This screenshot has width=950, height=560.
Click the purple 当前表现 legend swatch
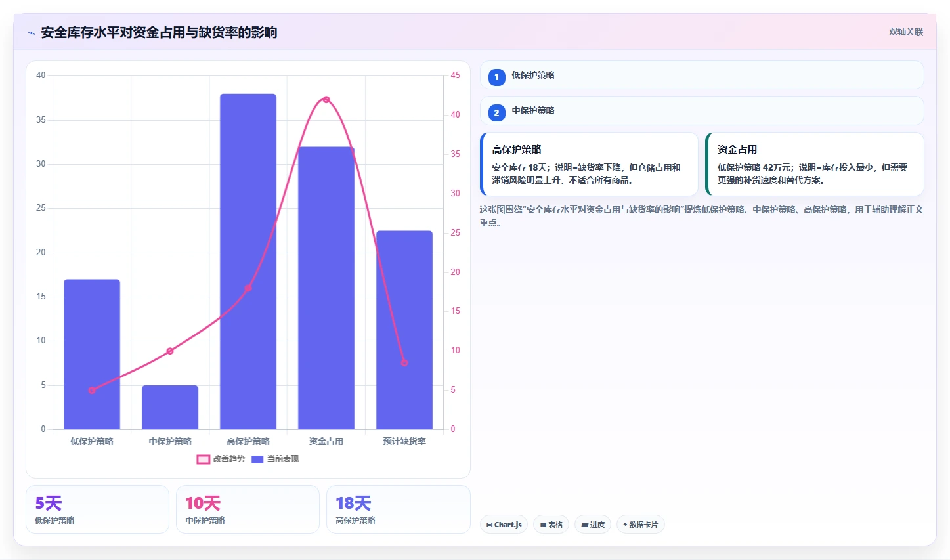click(257, 460)
